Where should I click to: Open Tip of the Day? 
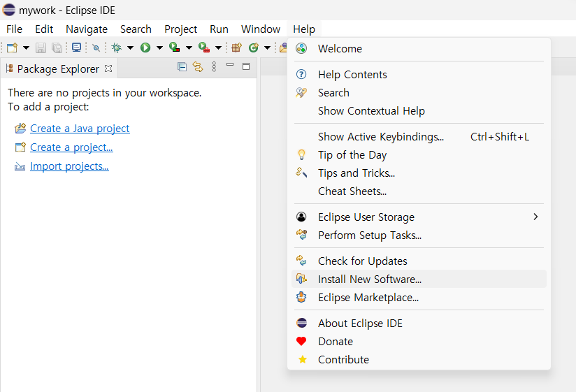click(x=419, y=155)
